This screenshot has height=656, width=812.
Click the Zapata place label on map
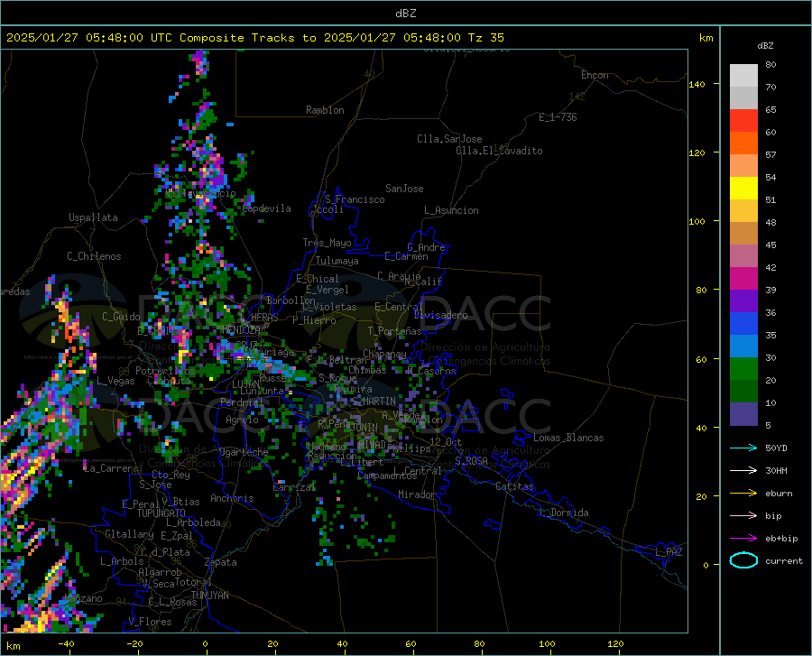tap(221, 562)
